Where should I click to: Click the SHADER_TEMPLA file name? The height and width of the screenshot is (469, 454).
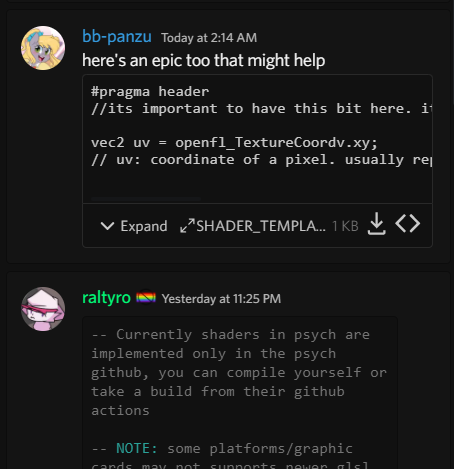coord(261,226)
